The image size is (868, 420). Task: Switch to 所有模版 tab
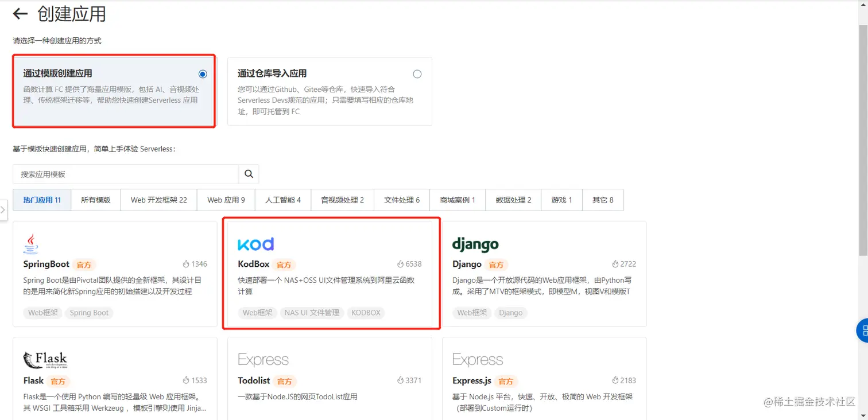click(95, 200)
